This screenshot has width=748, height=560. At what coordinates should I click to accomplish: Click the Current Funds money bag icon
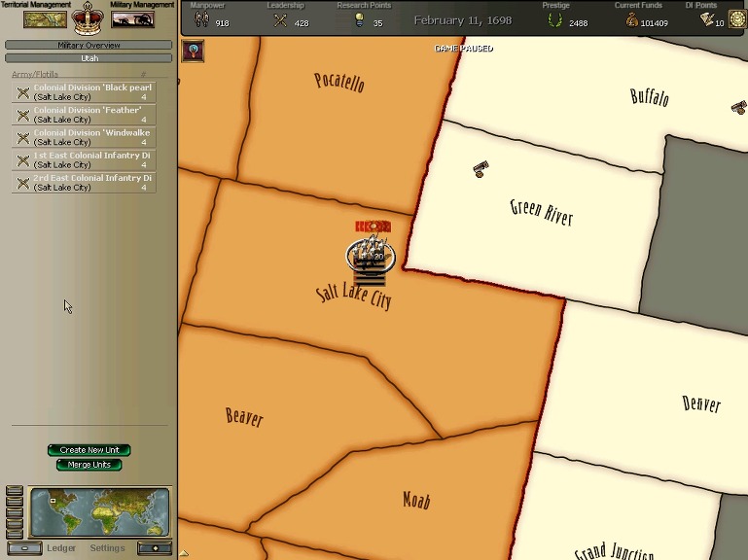pos(631,20)
